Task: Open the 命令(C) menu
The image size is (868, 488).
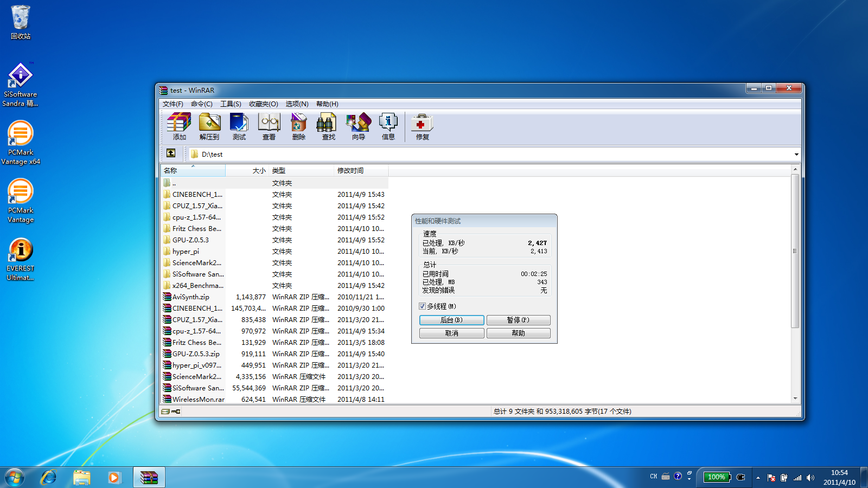Action: click(202, 104)
